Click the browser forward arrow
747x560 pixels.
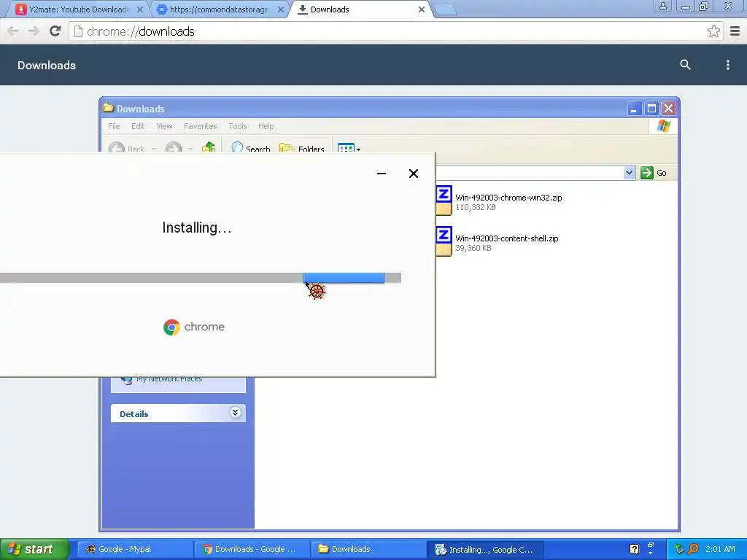(x=34, y=31)
